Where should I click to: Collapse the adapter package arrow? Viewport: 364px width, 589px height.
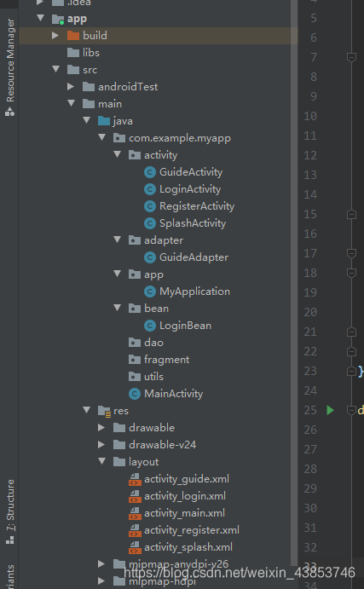coord(118,240)
